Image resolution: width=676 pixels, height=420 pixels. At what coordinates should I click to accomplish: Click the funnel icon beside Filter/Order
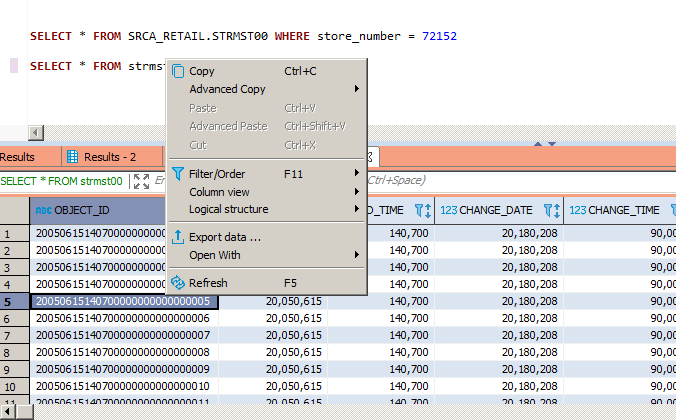click(178, 174)
